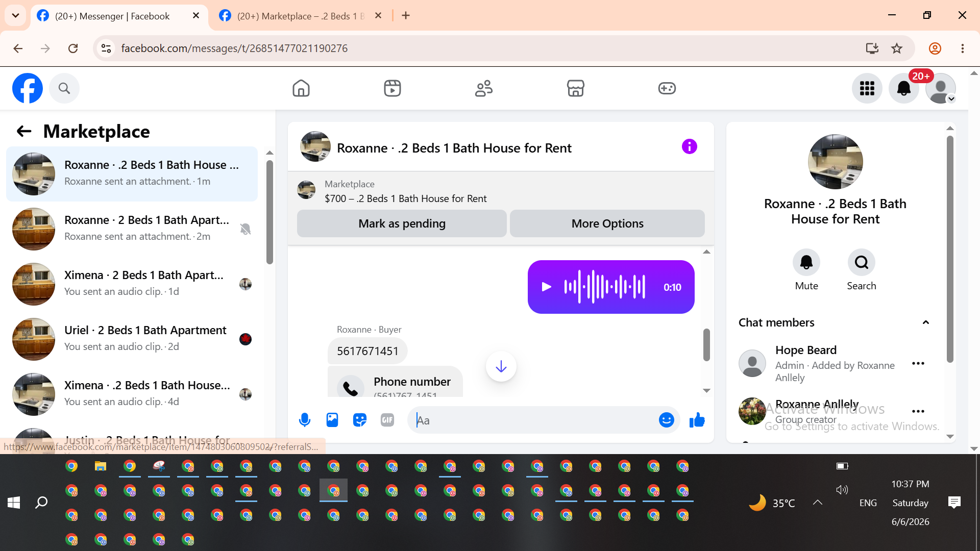The width and height of the screenshot is (980, 551).
Task: Open the Marketplace storefront icon
Action: 576,88
